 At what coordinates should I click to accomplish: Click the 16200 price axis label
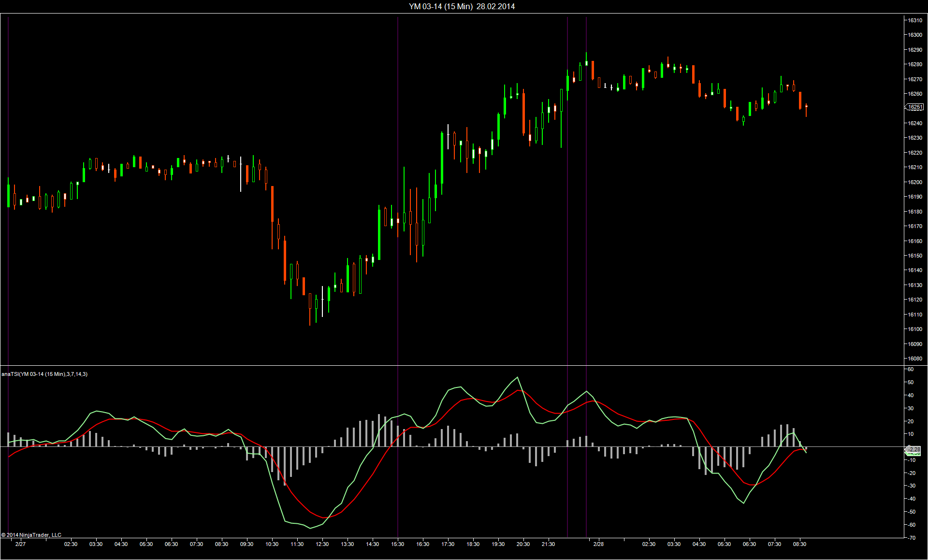coord(914,182)
